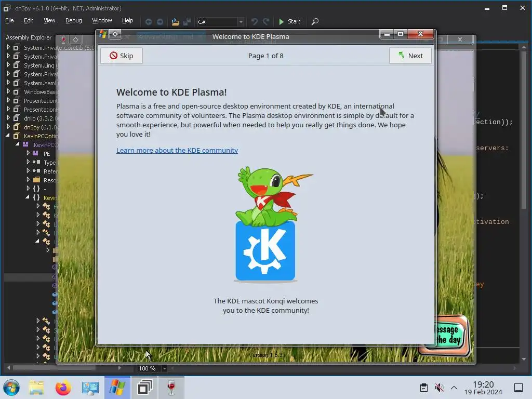Click the diamond pin button on the background window
Image resolution: width=532 pixels, height=399 pixels.
click(75, 39)
